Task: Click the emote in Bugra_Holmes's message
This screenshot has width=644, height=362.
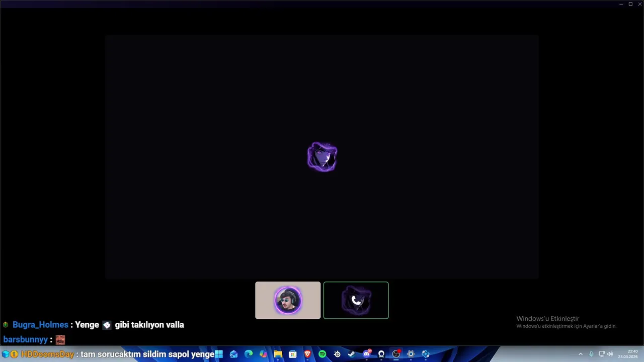Action: tap(107, 325)
